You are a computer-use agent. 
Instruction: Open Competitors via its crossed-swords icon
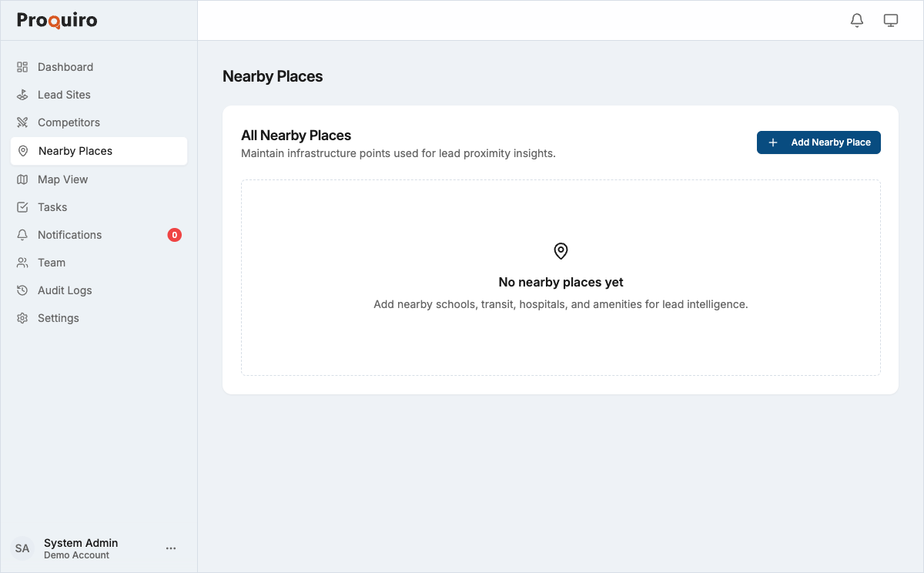pos(22,122)
